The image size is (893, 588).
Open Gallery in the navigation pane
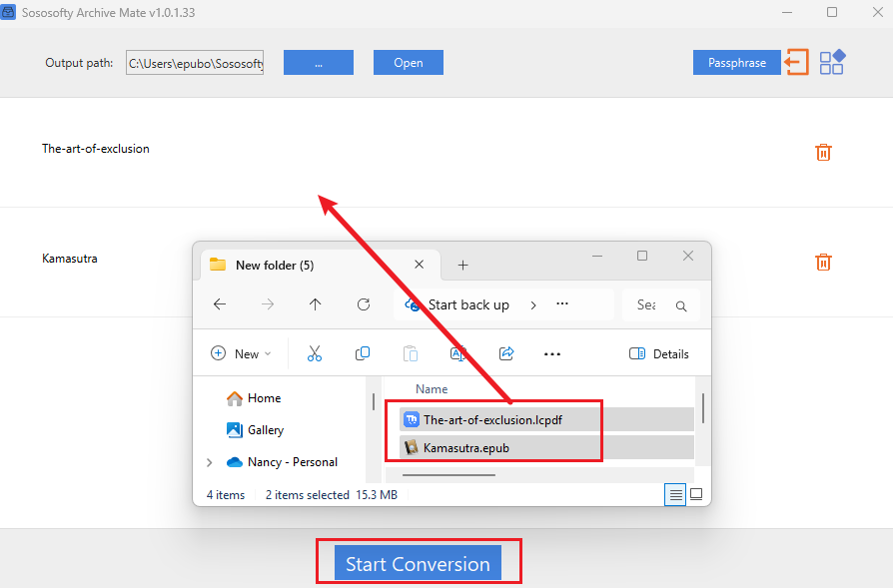[255, 430]
